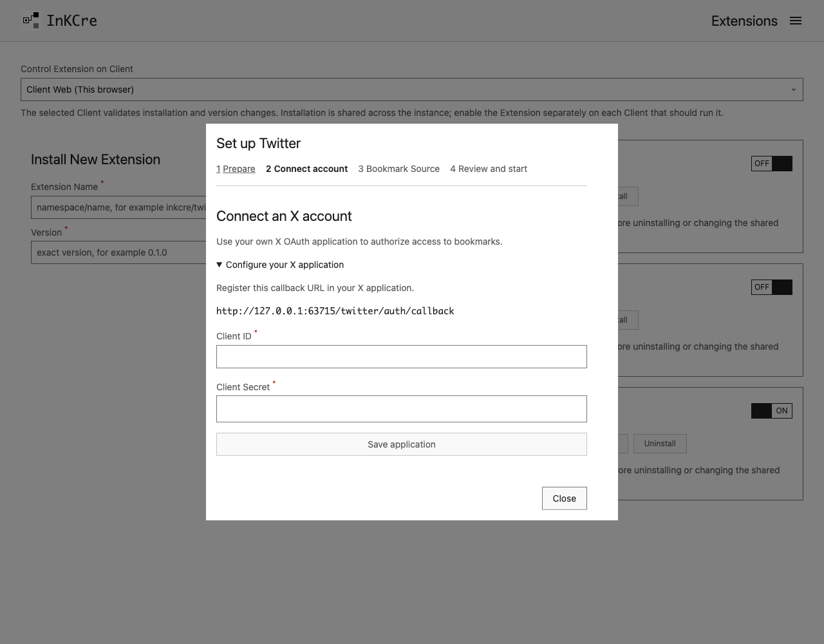Click the Version input field

118,252
